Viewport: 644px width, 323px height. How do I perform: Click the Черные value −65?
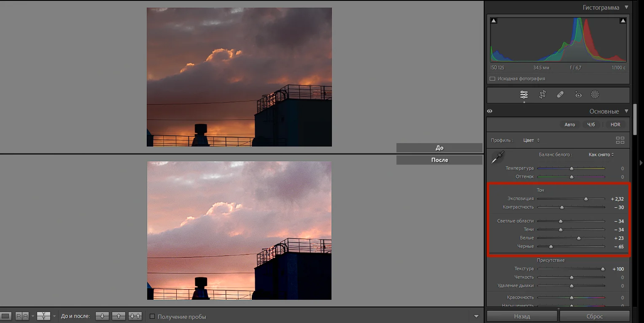pos(619,247)
